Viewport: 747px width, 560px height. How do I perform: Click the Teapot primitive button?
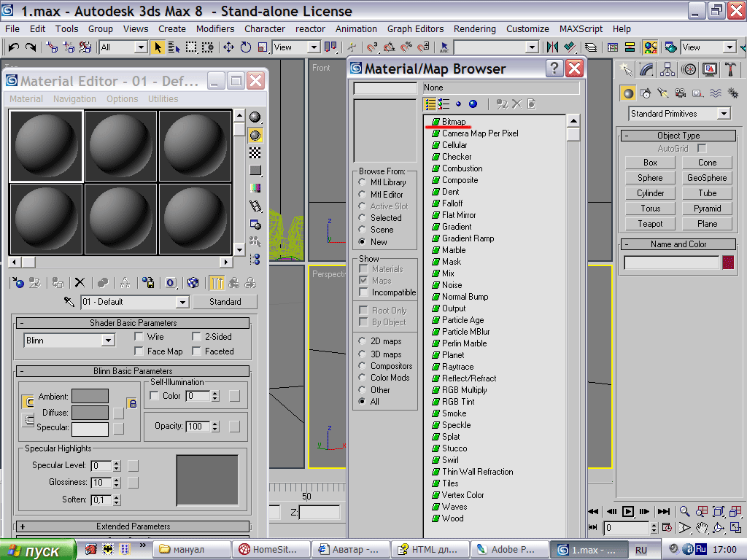[650, 223]
